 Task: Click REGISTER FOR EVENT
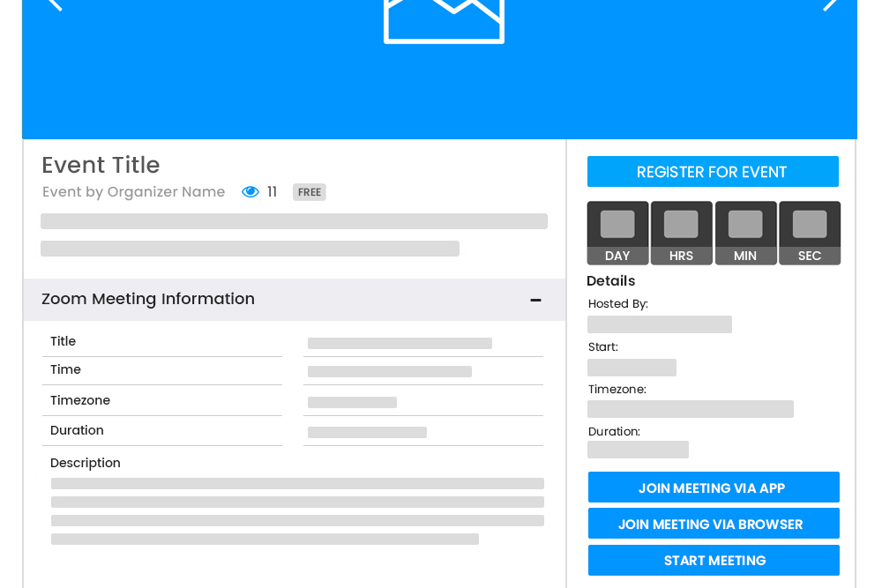click(713, 171)
